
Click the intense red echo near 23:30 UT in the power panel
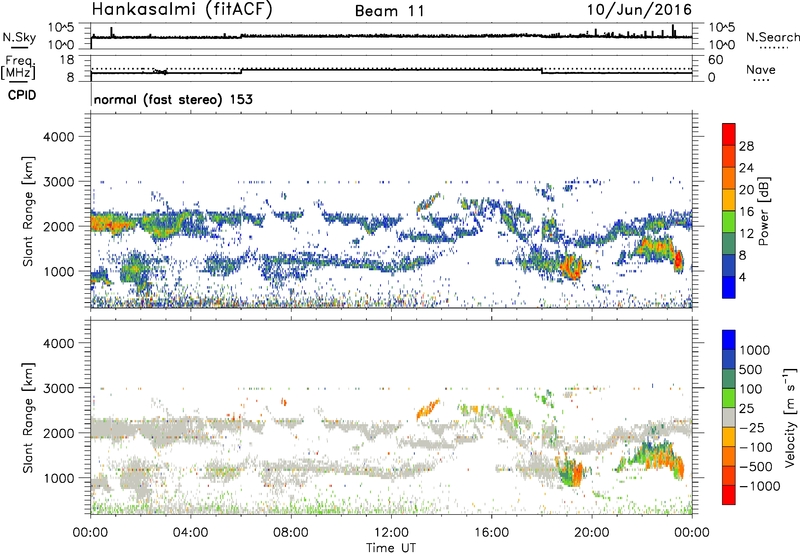tap(678, 261)
